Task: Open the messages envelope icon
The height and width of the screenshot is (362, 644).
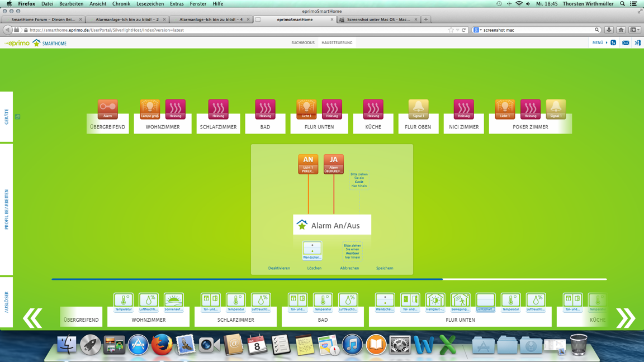Action: point(626,42)
